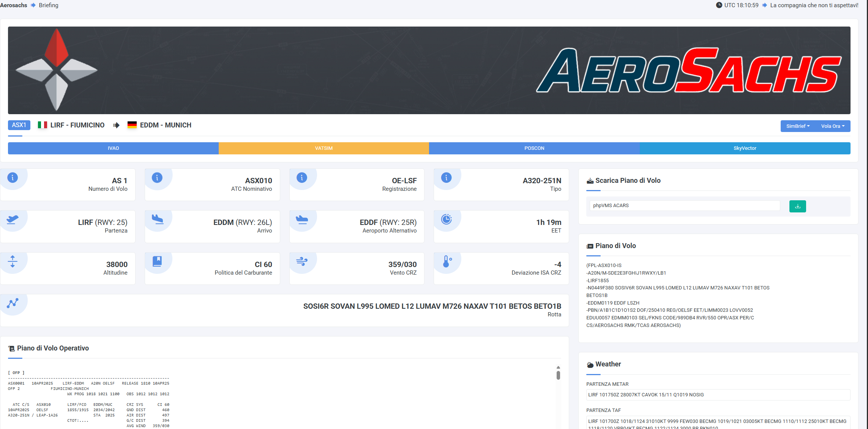
Task: Open the phpVMS ACARS format selector
Action: 684,206
